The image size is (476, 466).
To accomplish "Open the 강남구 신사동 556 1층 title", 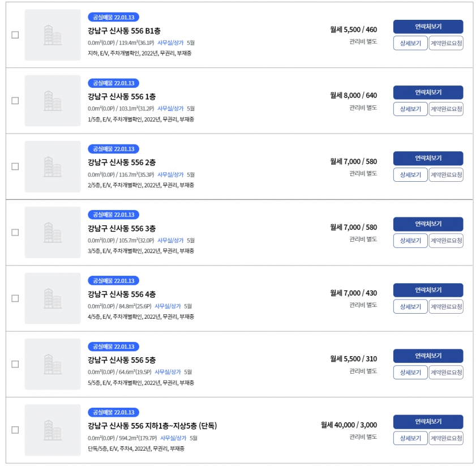I will pos(122,97).
